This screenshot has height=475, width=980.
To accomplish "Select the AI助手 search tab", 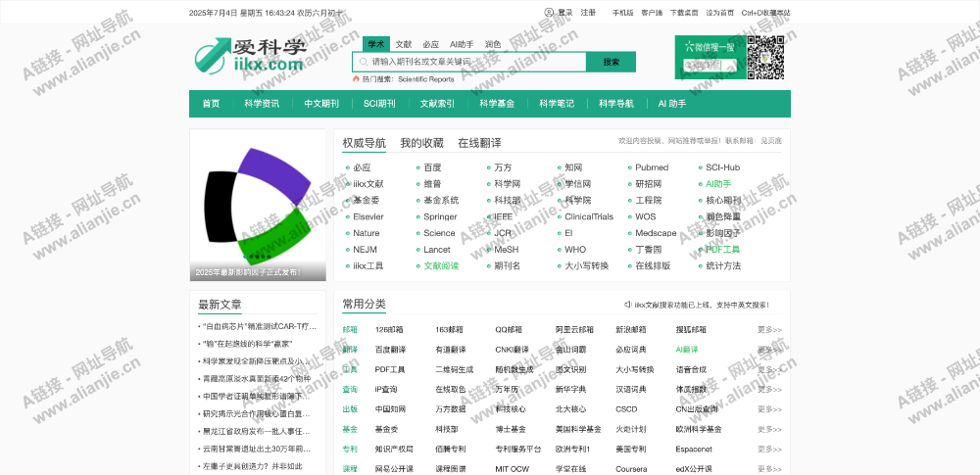I will [462, 44].
